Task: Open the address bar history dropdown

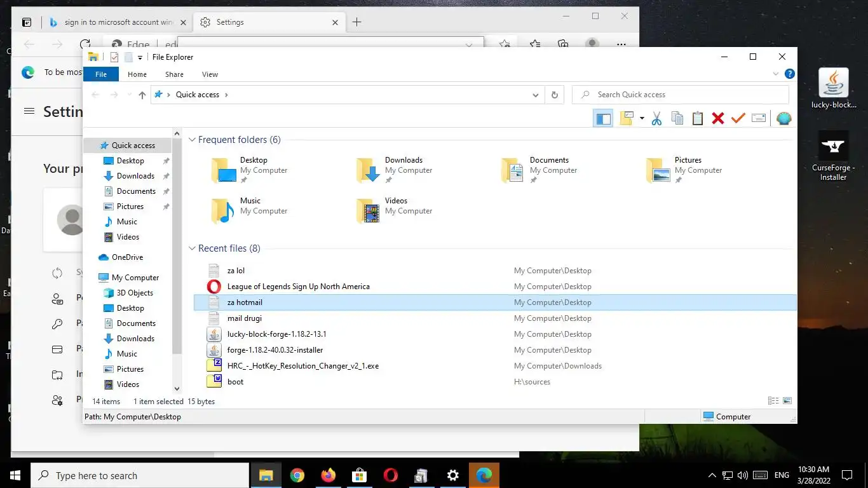Action: click(x=536, y=95)
